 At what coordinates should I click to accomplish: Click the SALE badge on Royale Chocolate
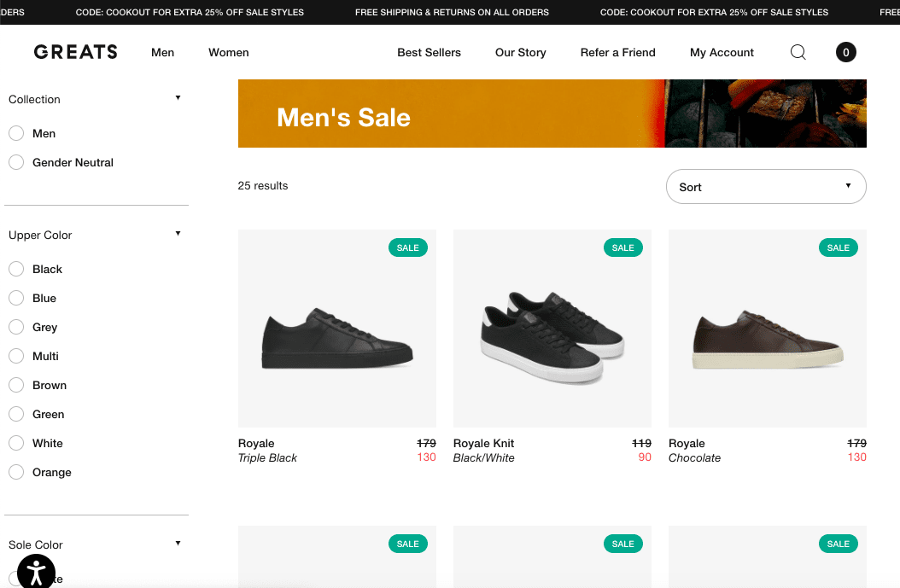pyautogui.click(x=838, y=247)
